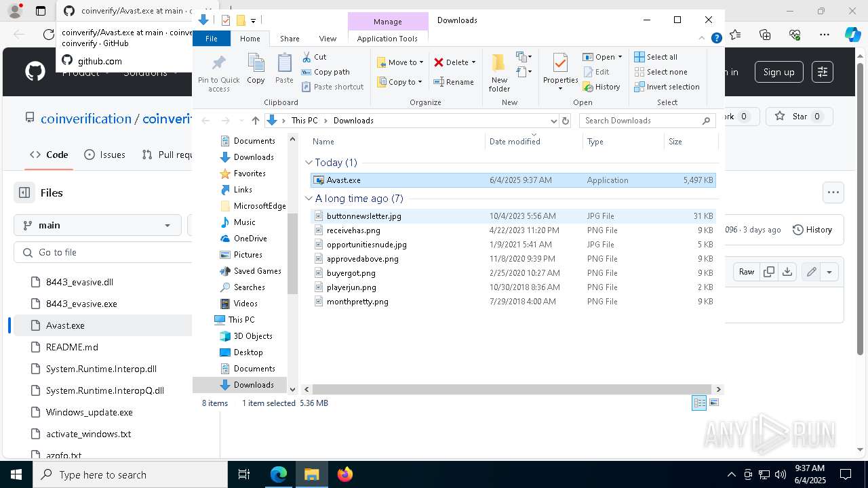The width and height of the screenshot is (868, 488).
Task: Go up one folder level arrow
Action: (x=255, y=121)
